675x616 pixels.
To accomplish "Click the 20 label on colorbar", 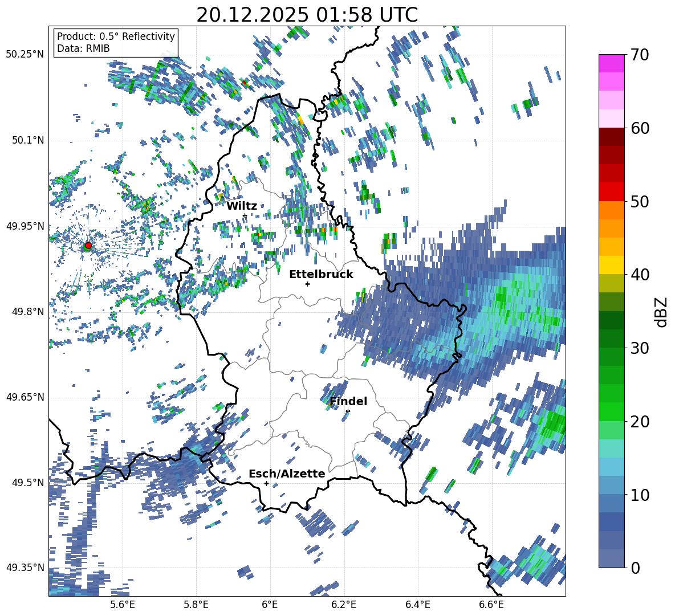I will 640,422.
